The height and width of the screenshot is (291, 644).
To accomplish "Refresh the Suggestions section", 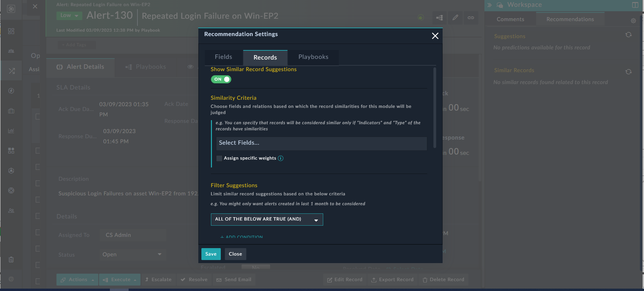I will pos(628,35).
